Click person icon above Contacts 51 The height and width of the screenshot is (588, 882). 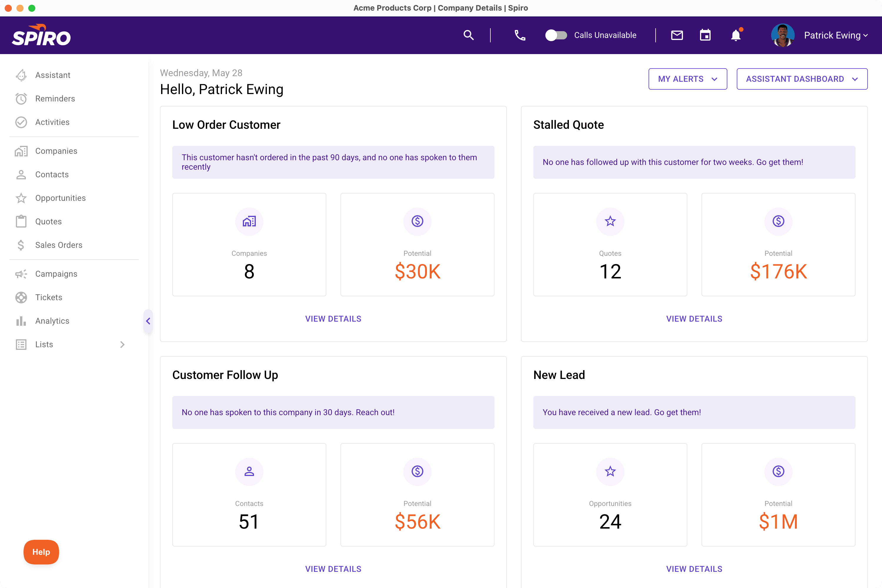(x=249, y=471)
